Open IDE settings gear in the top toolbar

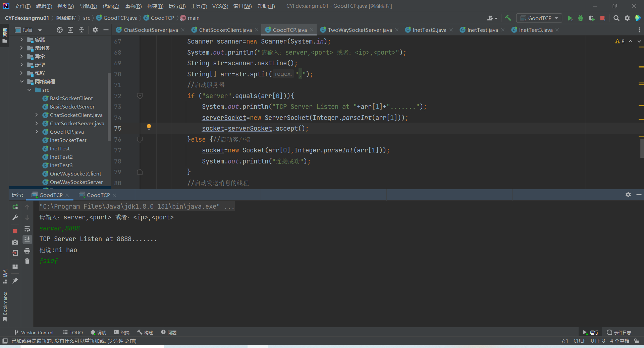(627, 18)
